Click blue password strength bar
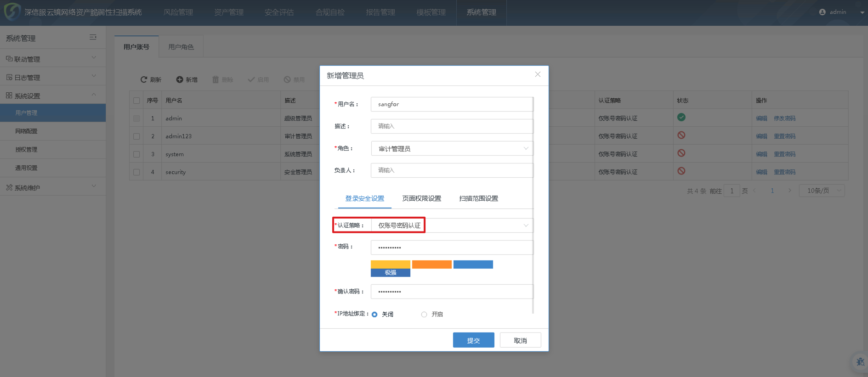The width and height of the screenshot is (868, 377). pos(473,264)
